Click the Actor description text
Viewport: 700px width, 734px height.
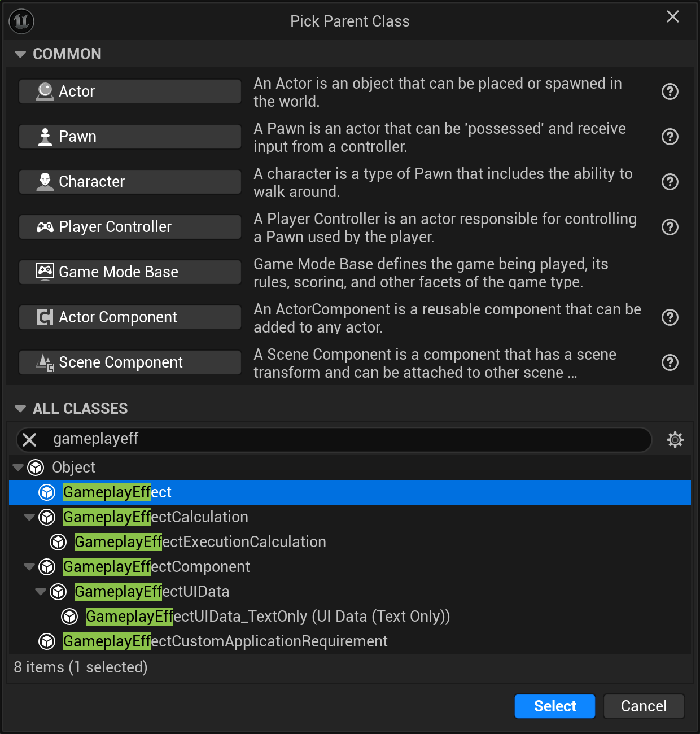pyautogui.click(x=438, y=92)
